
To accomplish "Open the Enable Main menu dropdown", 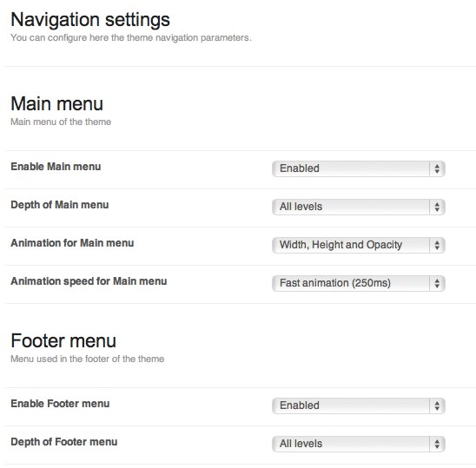I will [359, 168].
